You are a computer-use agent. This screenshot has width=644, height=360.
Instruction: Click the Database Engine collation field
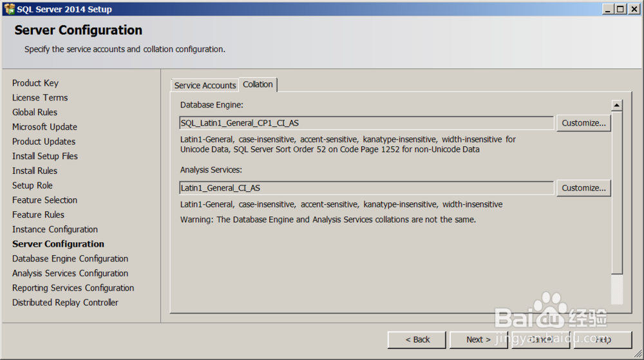tap(366, 123)
